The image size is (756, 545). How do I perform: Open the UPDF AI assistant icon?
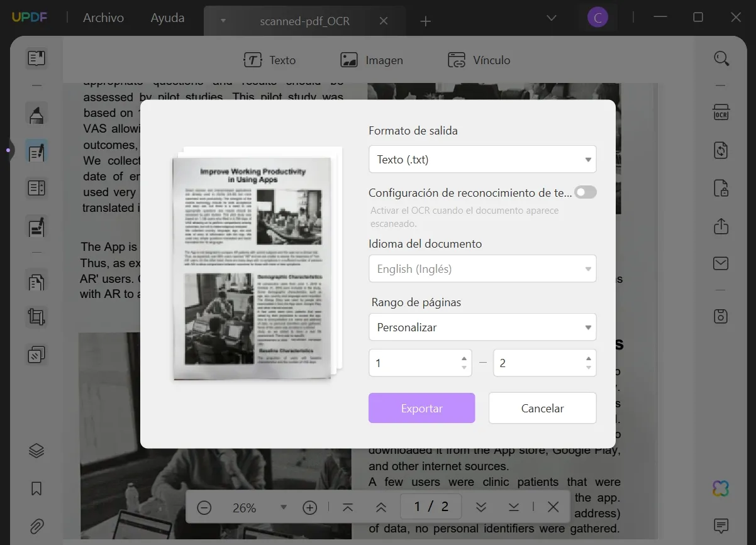click(x=721, y=488)
